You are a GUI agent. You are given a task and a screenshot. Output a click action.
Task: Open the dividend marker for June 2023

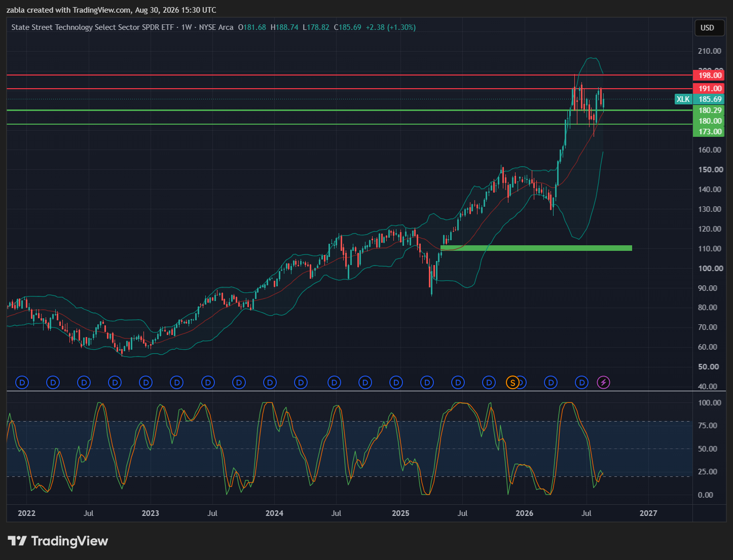[208, 382]
